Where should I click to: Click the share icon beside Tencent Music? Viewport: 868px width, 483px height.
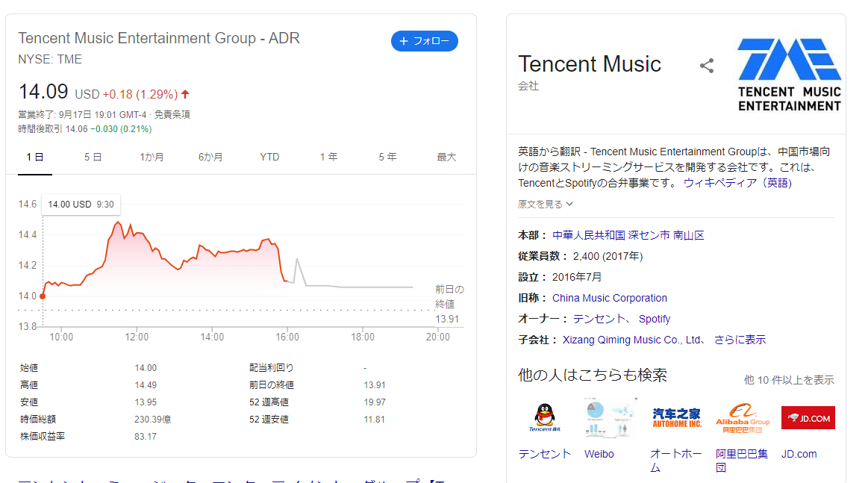(706, 66)
